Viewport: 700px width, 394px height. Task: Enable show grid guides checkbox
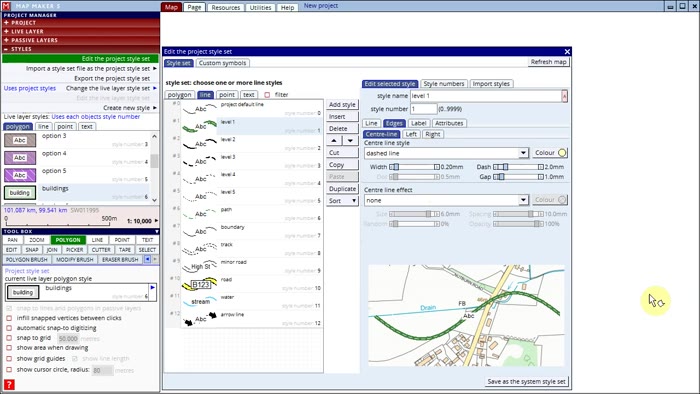coord(9,359)
